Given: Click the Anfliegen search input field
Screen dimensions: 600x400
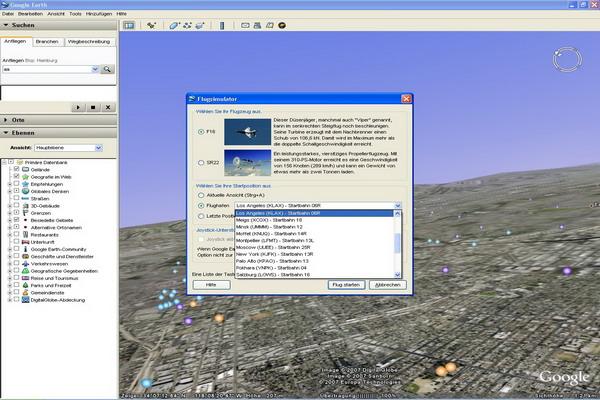Looking at the screenshot, I should click(x=47, y=69).
